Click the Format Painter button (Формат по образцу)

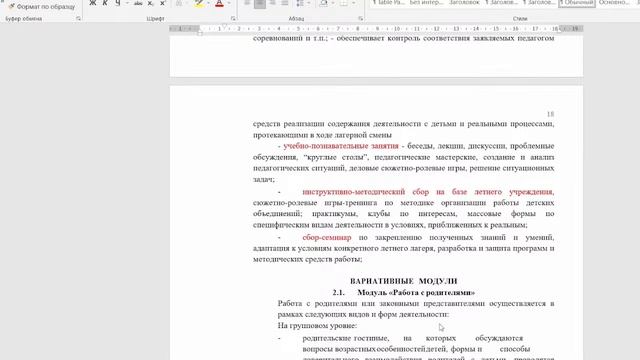click(x=42, y=7)
